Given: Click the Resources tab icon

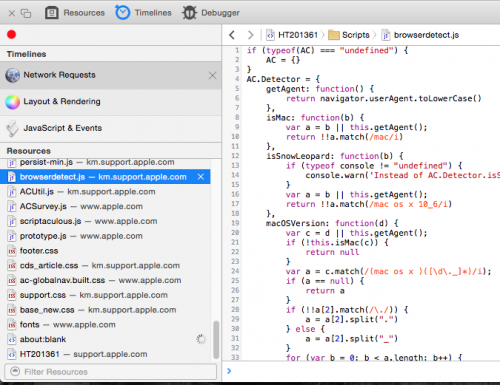Looking at the screenshot, I should click(52, 13).
